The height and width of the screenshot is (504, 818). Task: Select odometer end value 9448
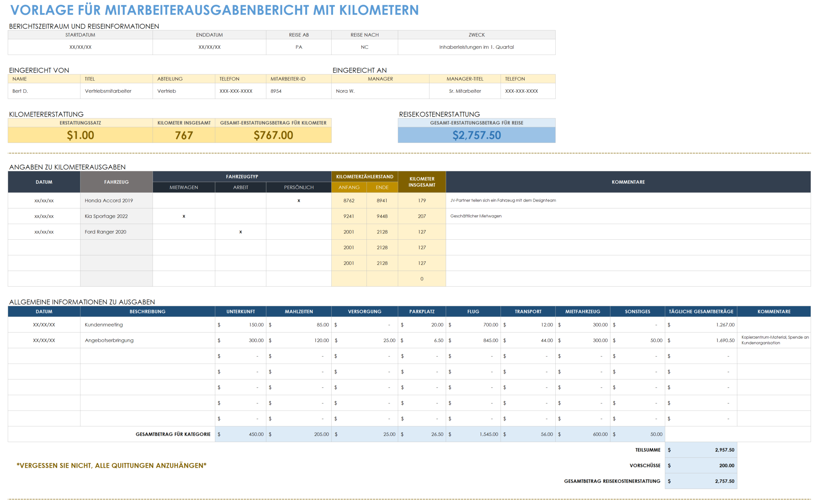[382, 216]
